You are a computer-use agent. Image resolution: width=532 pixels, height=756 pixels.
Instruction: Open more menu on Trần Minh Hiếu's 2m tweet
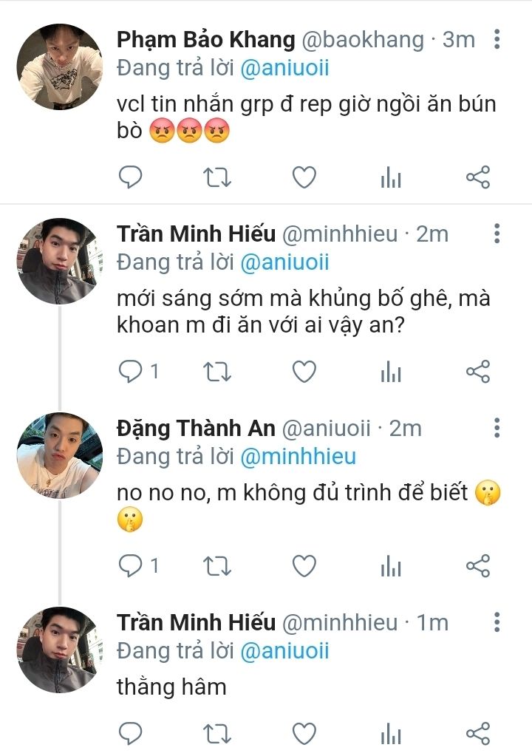point(497,234)
